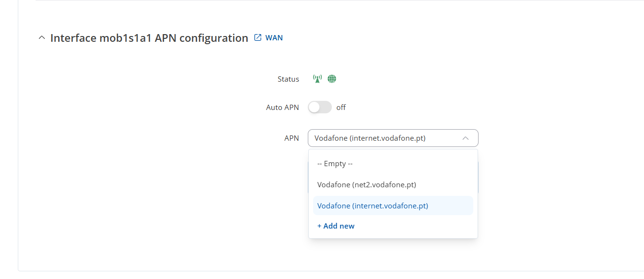Click the 'Interface mob1s1a1 APN configuration' heading
The height and width of the screenshot is (279, 644).
click(149, 38)
